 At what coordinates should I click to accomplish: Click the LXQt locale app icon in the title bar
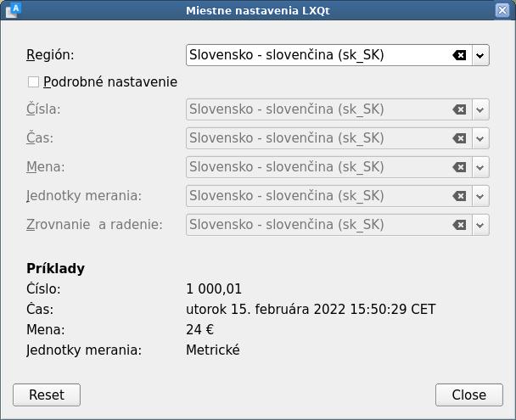click(x=14, y=10)
